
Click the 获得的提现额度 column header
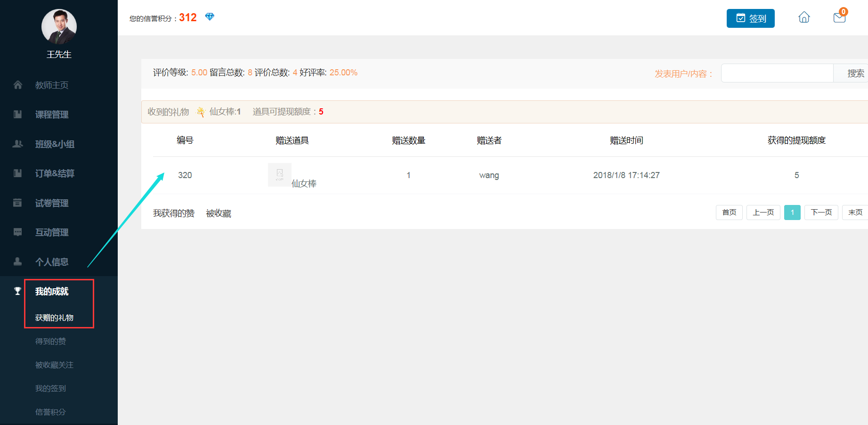796,140
